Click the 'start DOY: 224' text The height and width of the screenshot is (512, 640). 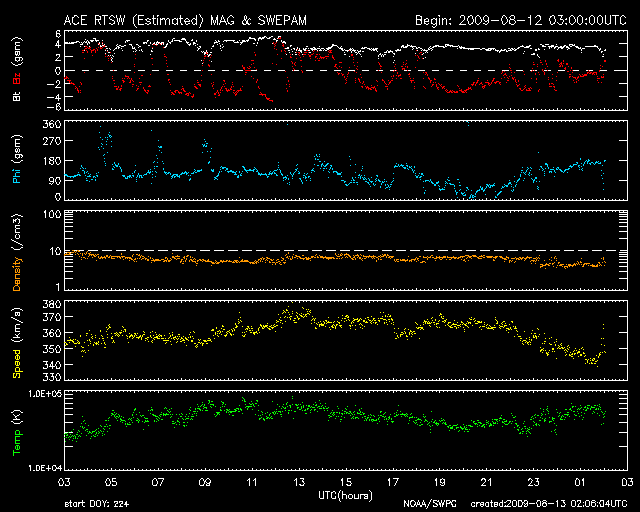pyautogui.click(x=97, y=504)
